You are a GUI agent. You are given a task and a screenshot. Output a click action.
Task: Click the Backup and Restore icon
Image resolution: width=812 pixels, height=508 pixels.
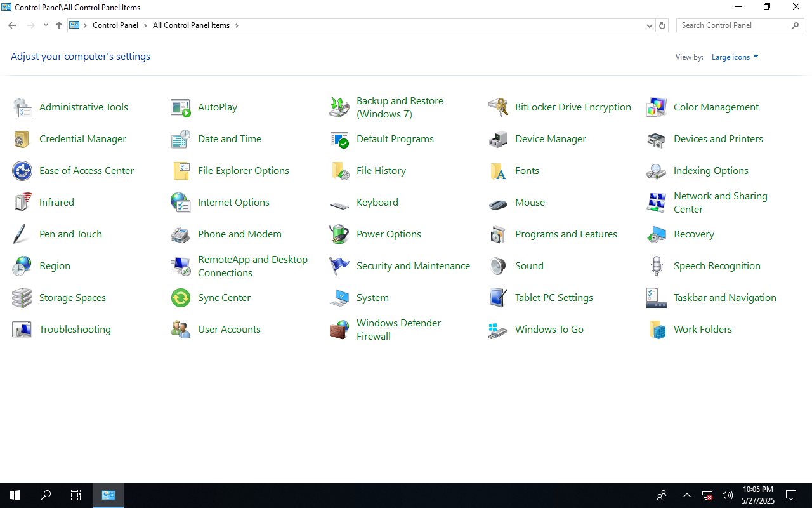tap(339, 107)
